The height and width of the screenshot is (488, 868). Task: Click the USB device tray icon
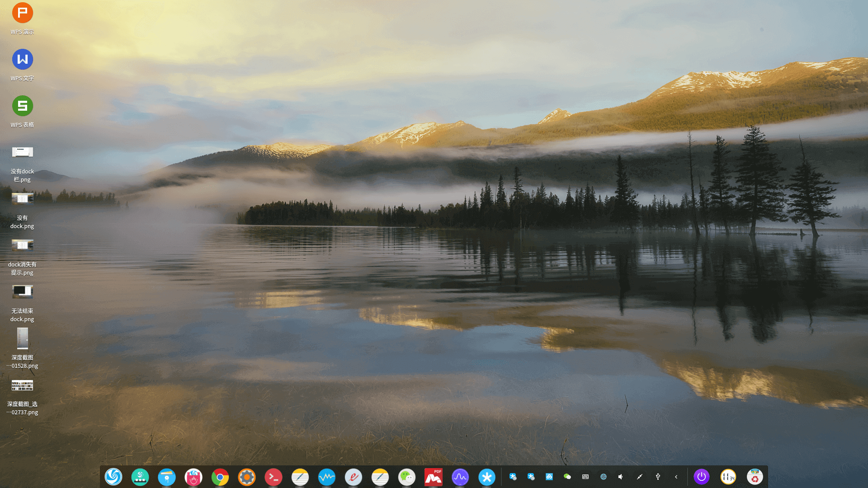pos(658,477)
